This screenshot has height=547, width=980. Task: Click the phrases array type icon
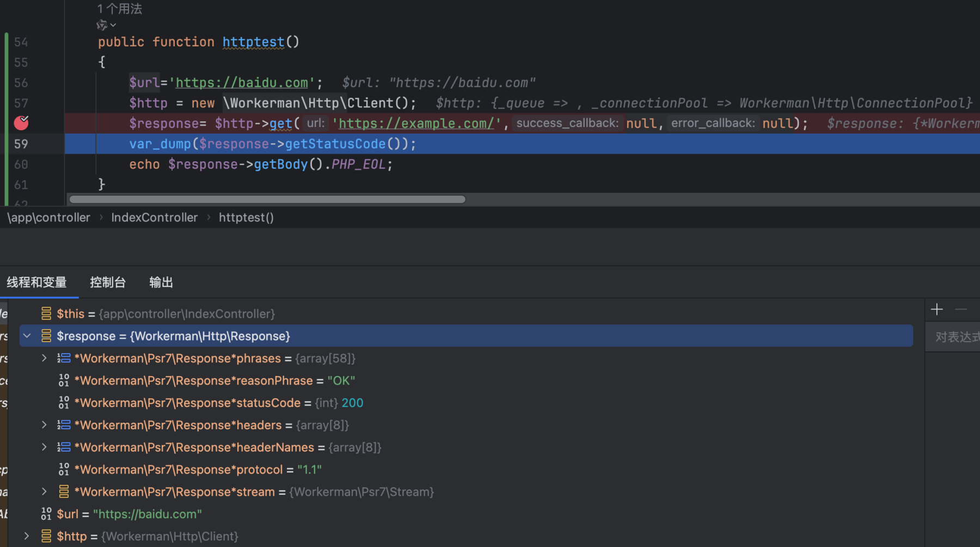[64, 358]
